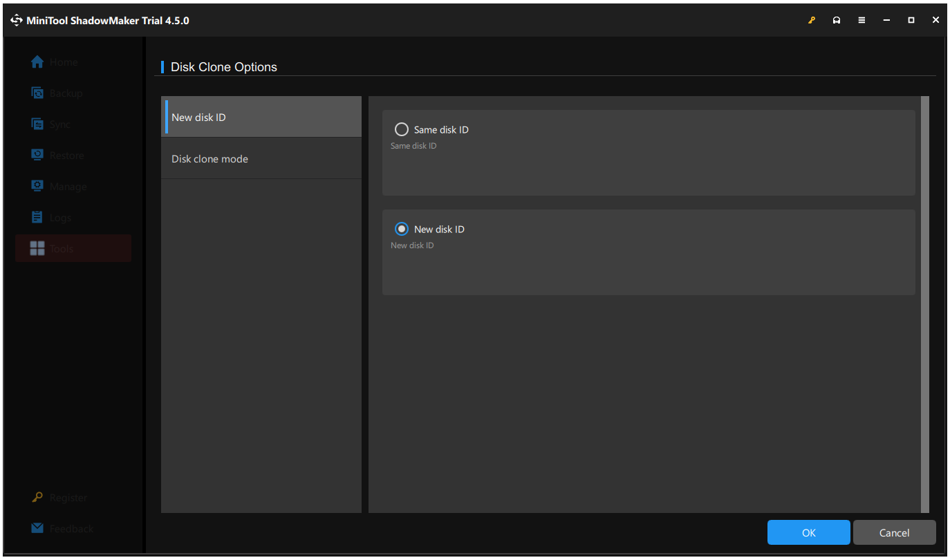Switch to the New disk ID tab
Image resolution: width=950 pixels, height=560 pixels.
(x=261, y=117)
